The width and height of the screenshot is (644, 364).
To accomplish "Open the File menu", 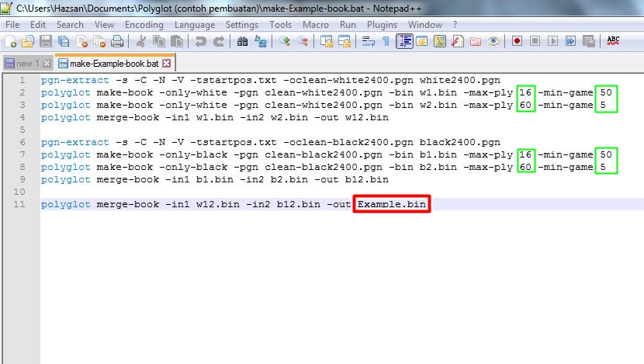I will click(x=12, y=25).
